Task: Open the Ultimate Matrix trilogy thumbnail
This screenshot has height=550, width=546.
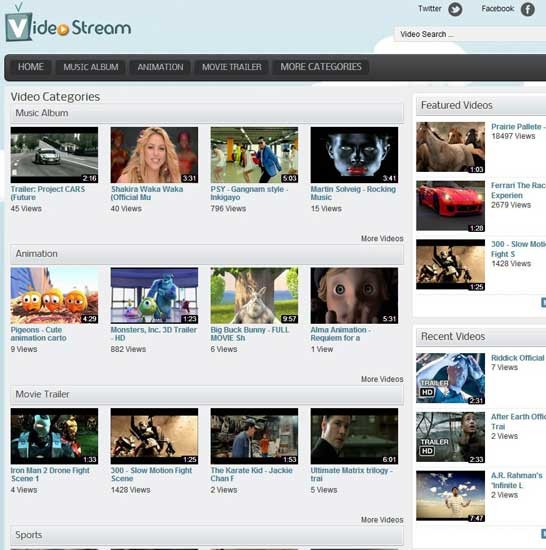Action: (354, 436)
